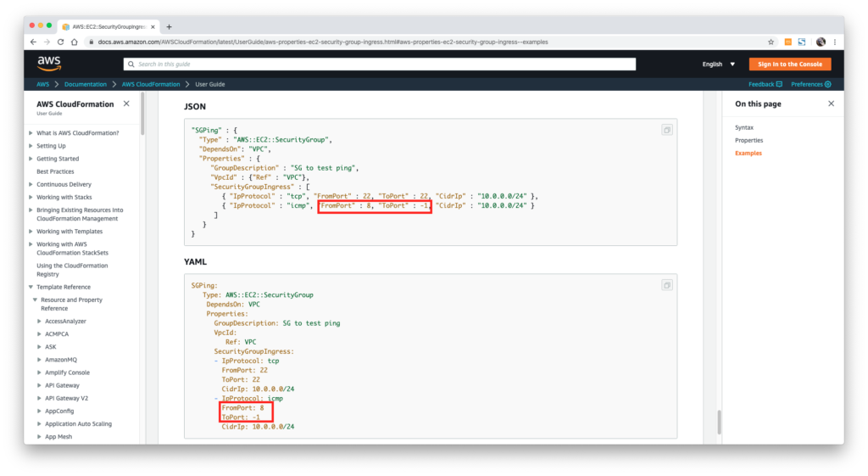Click the AWS logo
Image resolution: width=868 pixels, height=476 pixels.
coord(48,64)
